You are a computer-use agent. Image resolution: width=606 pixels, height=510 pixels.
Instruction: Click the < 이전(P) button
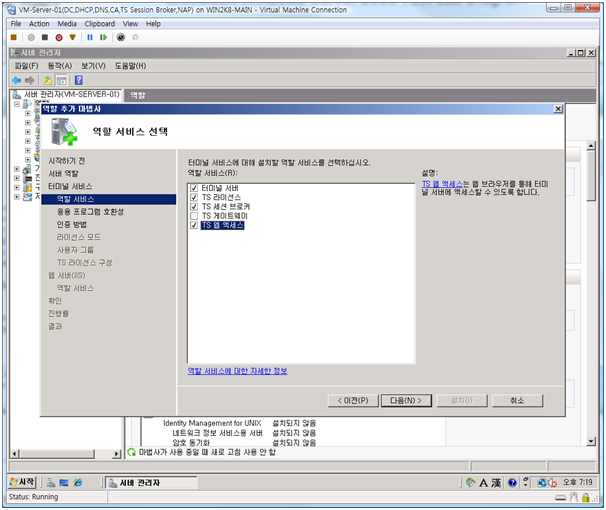click(353, 401)
